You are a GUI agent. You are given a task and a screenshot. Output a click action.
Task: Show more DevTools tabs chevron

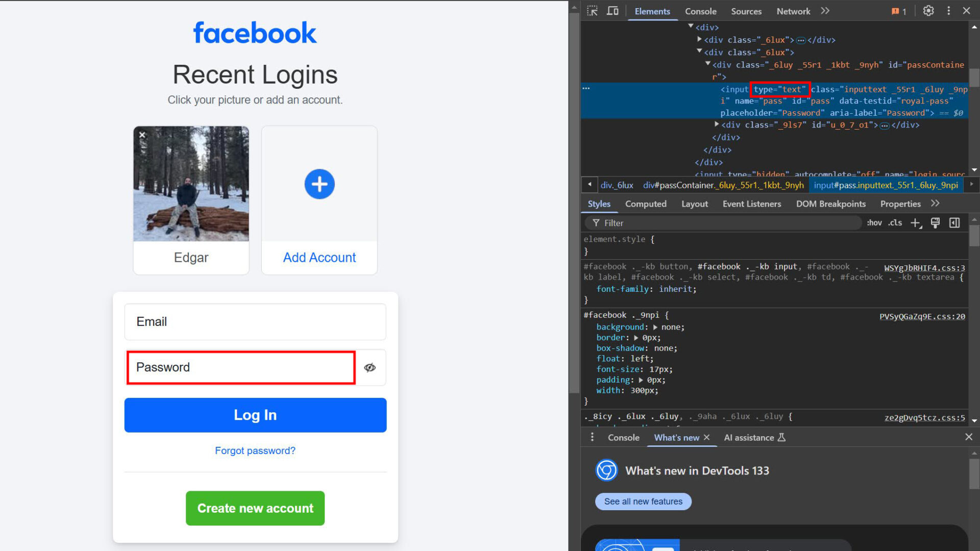[x=825, y=11]
